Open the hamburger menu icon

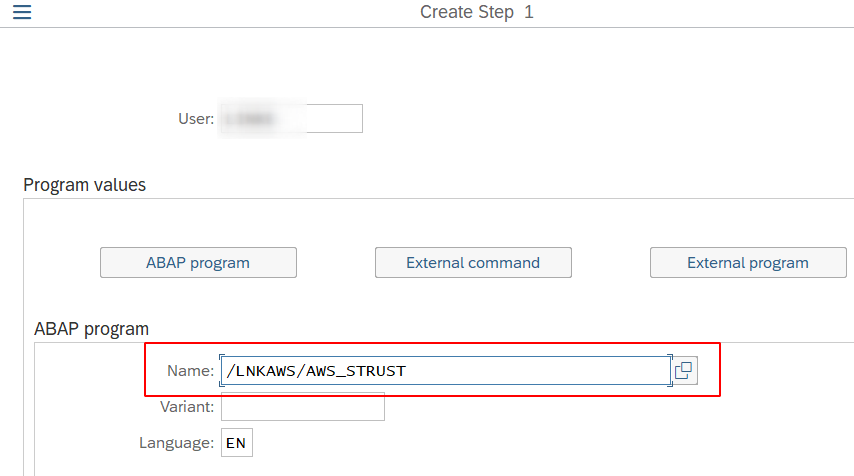[x=21, y=13]
